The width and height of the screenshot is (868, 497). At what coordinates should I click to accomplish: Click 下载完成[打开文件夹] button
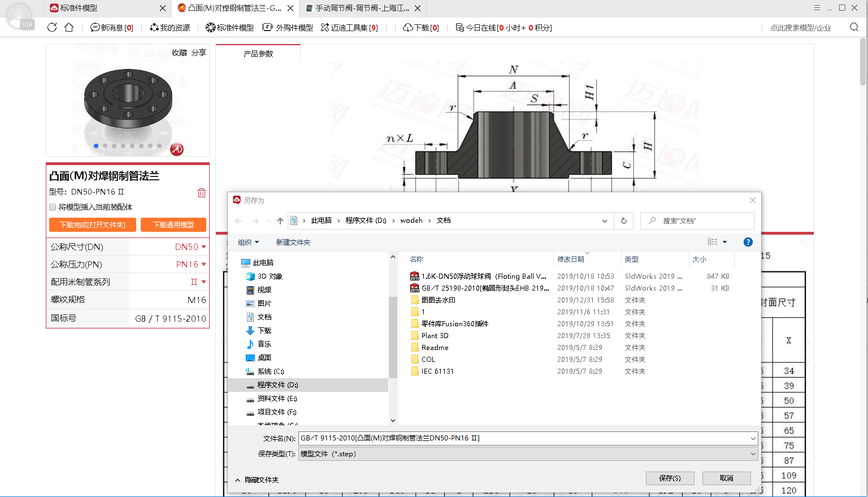click(93, 224)
